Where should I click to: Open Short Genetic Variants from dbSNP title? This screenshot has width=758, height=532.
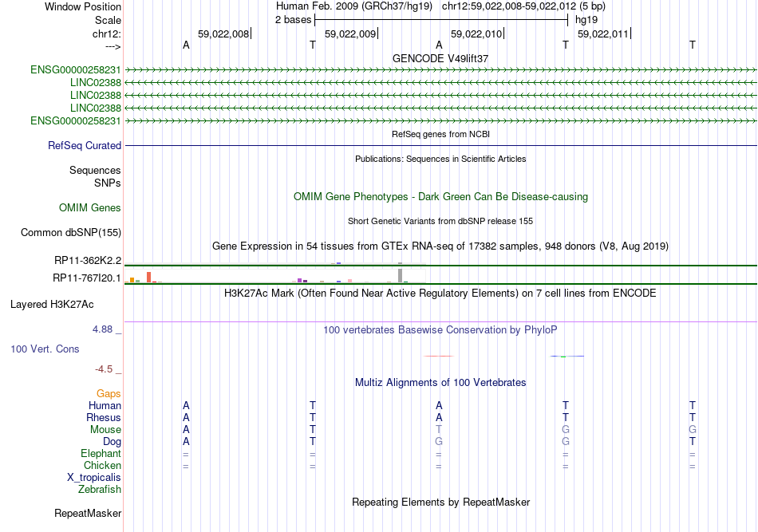(440, 221)
